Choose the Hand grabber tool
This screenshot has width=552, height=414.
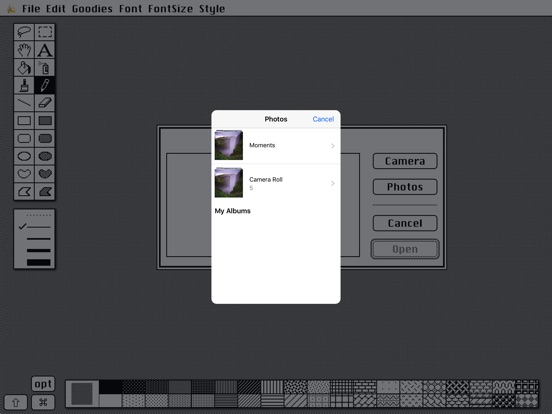click(x=24, y=50)
